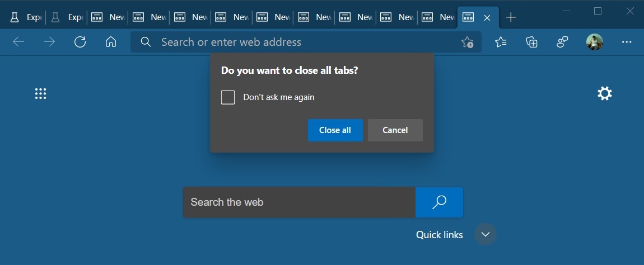Screen dimensions: 644x265
Task: Add this page to favorites
Action: 467,42
